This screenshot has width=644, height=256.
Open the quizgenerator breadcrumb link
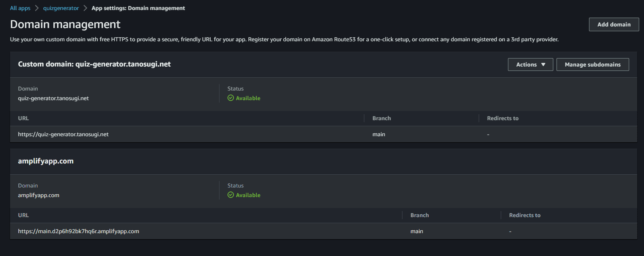pos(61,8)
